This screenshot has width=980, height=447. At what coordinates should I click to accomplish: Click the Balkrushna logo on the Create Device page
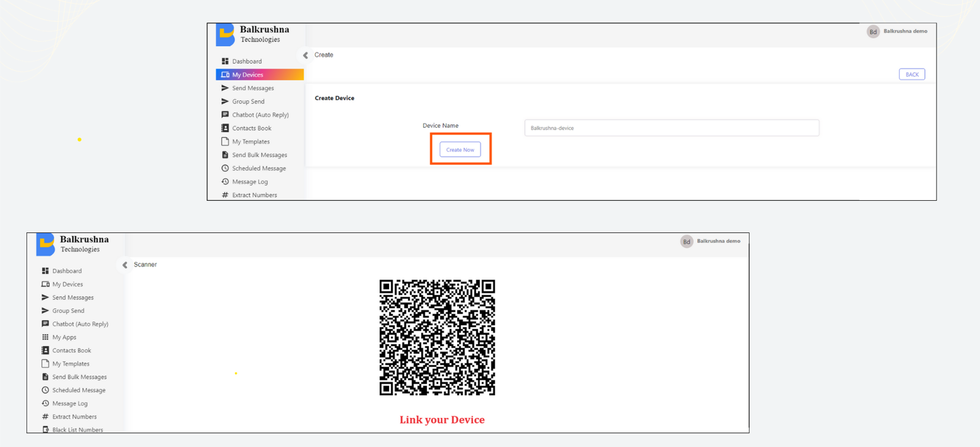[x=225, y=35]
